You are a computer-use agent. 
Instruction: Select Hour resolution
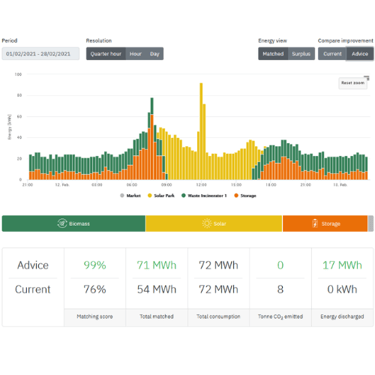[x=136, y=54]
